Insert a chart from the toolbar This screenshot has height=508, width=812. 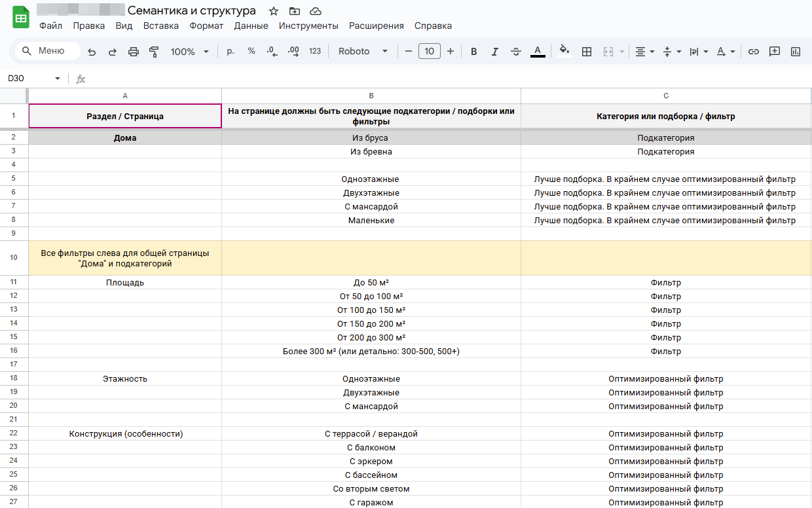tap(796, 52)
